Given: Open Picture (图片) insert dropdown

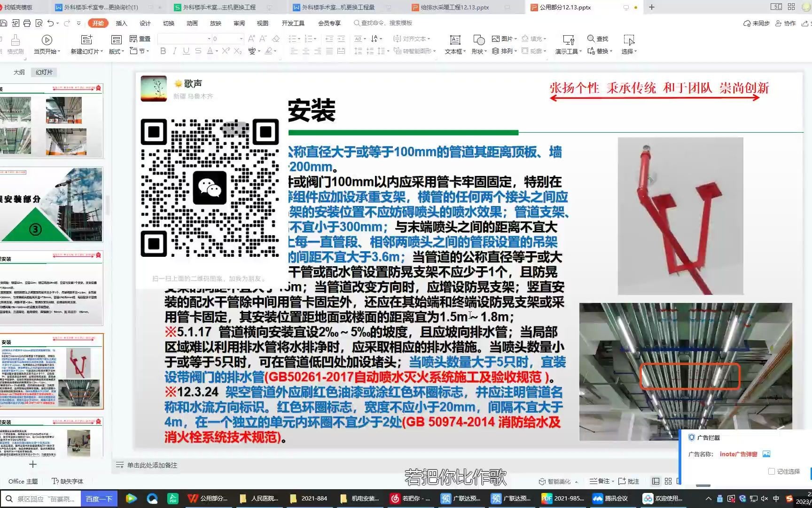Looking at the screenshot, I should coord(504,39).
